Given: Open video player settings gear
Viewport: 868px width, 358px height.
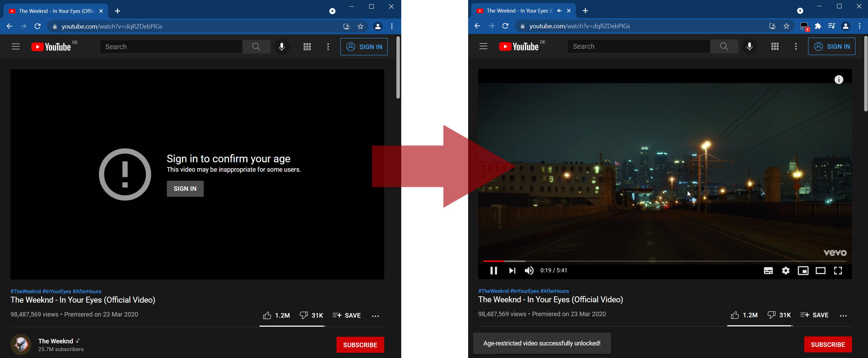Looking at the screenshot, I should coord(786,271).
